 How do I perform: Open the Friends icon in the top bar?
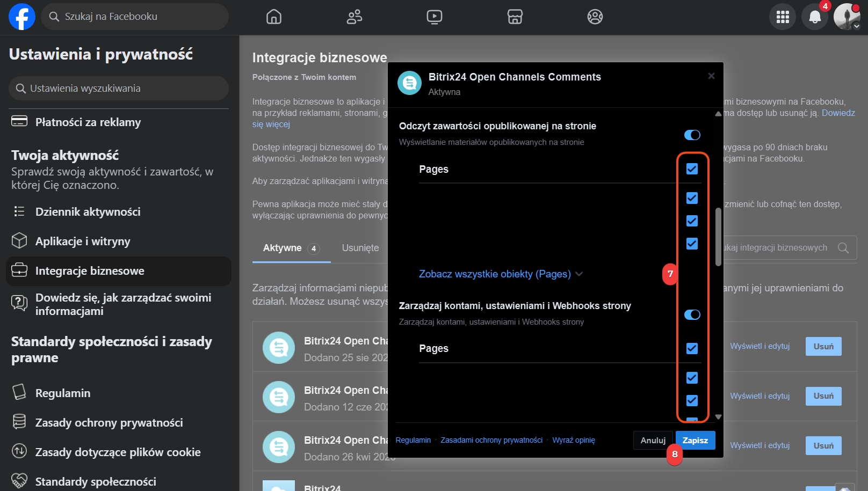click(355, 17)
